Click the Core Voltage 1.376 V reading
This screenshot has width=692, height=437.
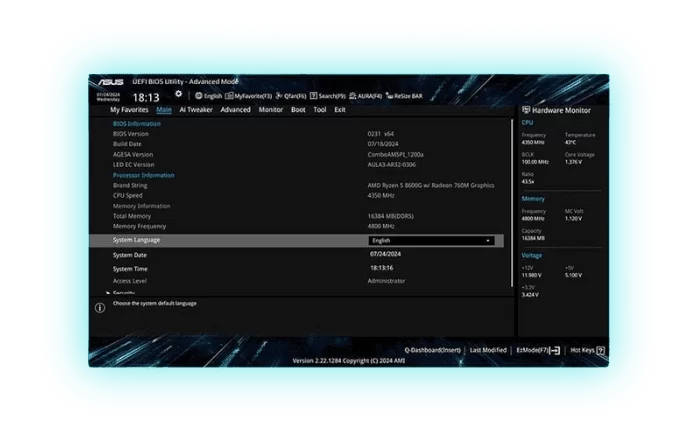pyautogui.click(x=573, y=162)
